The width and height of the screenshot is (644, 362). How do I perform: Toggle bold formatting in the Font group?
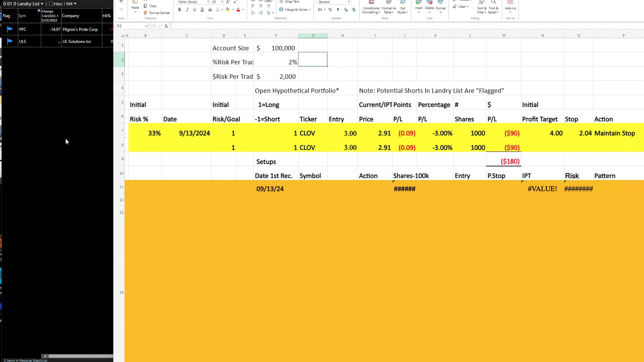[x=180, y=10]
